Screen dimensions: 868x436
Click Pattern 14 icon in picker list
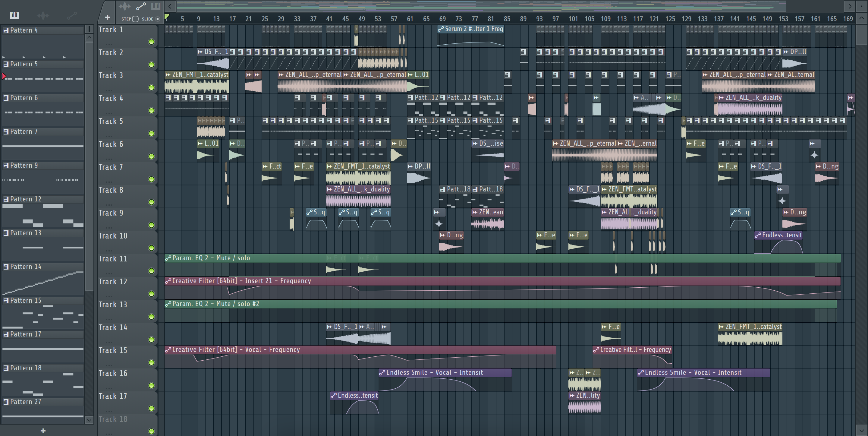tap(6, 267)
